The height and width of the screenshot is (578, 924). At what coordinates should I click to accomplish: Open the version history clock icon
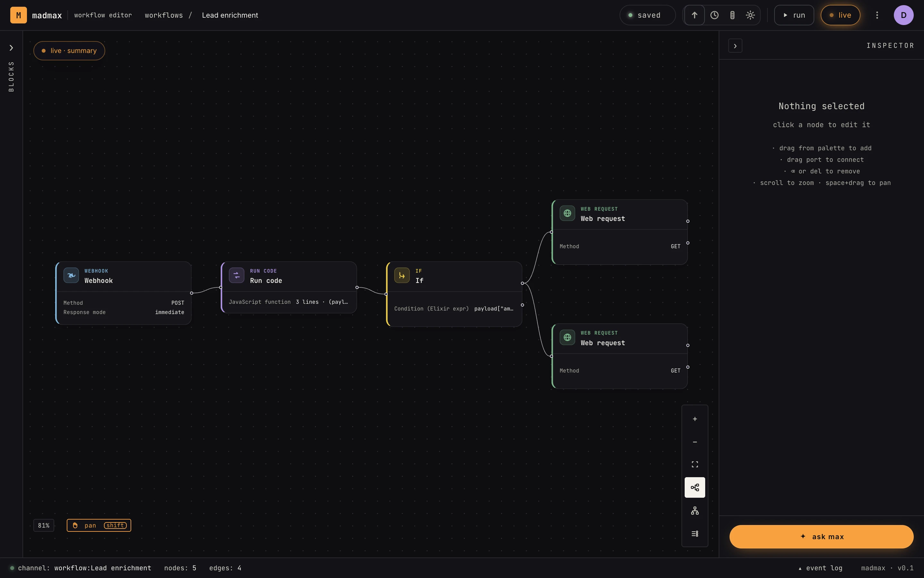pos(714,15)
